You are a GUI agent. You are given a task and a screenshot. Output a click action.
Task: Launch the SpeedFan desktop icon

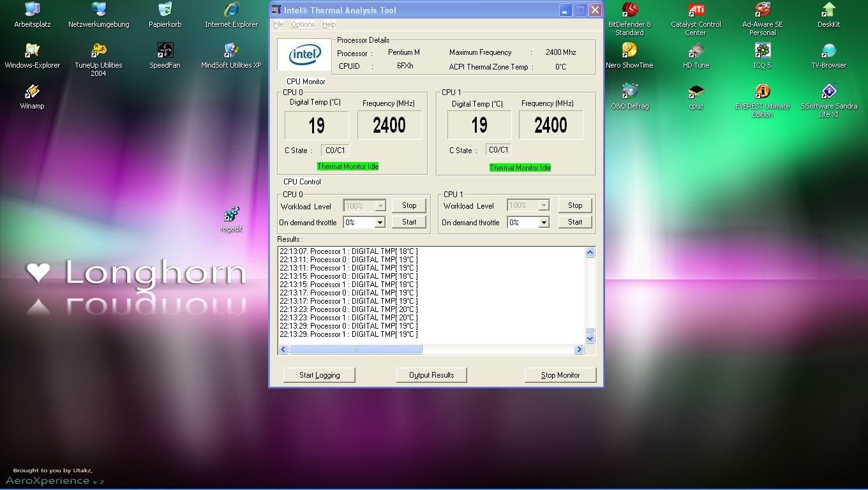tap(165, 56)
